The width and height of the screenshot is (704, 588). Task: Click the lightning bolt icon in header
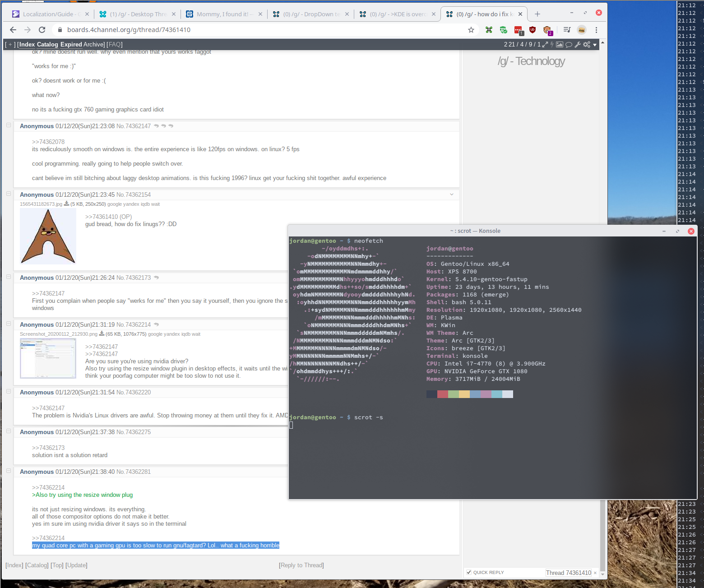point(552,44)
